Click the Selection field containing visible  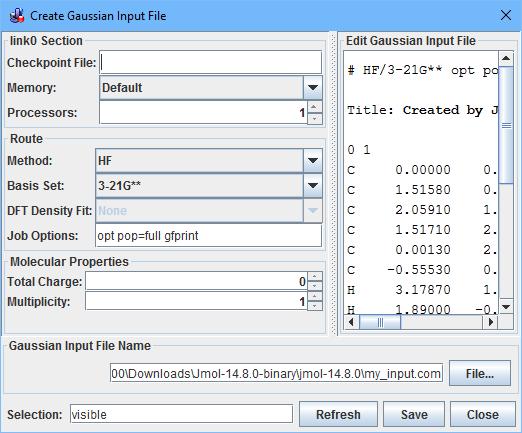pos(181,414)
